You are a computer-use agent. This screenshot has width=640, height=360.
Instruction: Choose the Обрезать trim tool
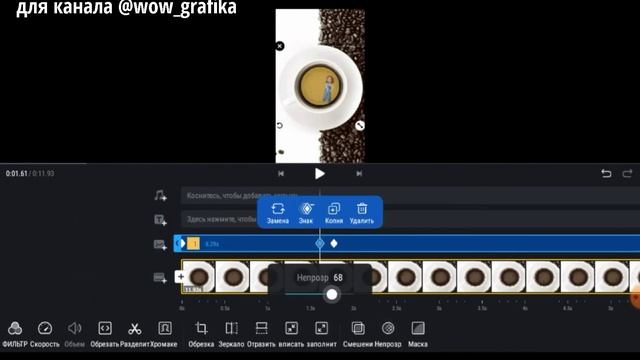(105, 334)
